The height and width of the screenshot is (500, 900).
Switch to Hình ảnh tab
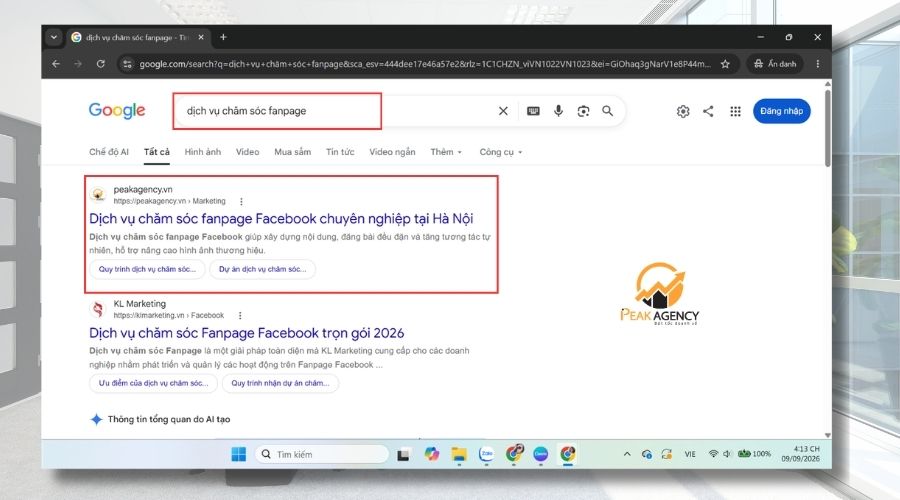[x=203, y=152]
